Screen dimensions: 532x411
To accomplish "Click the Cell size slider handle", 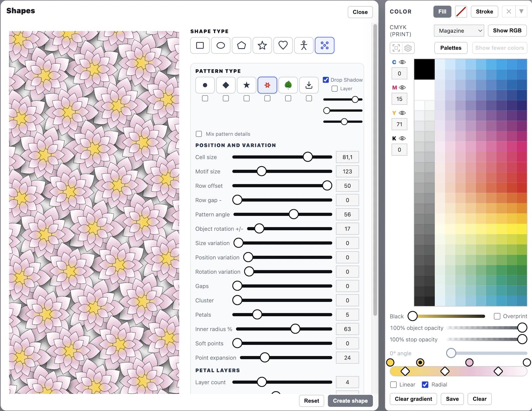I will (x=308, y=157).
